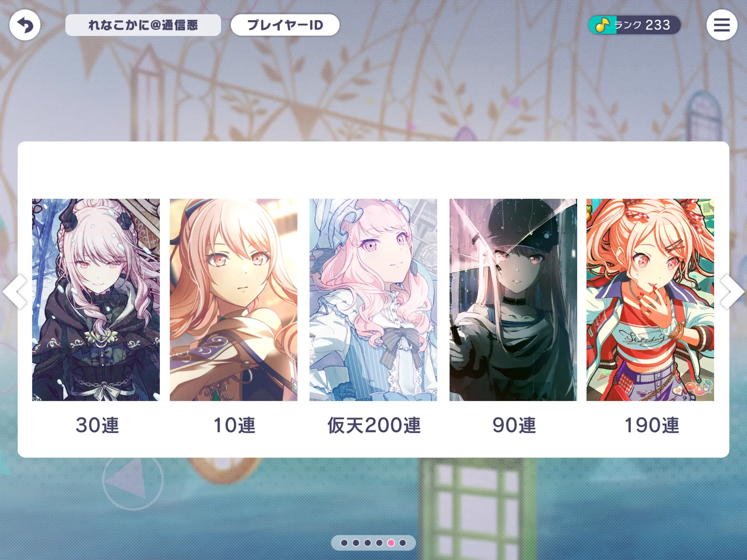Image resolution: width=747 pixels, height=560 pixels.
Task: Tap the back arrow button
Action: point(25,25)
